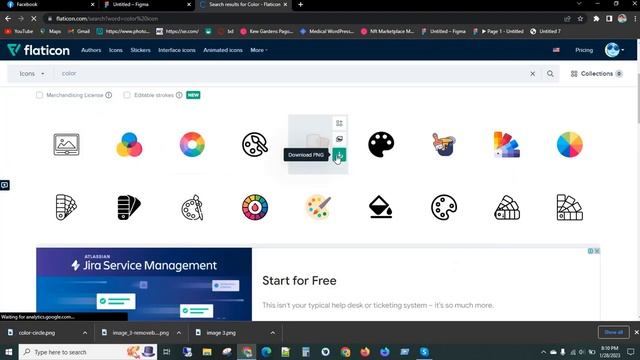The width and height of the screenshot is (640, 360).
Task: Open Interface icons menu
Action: [177, 50]
